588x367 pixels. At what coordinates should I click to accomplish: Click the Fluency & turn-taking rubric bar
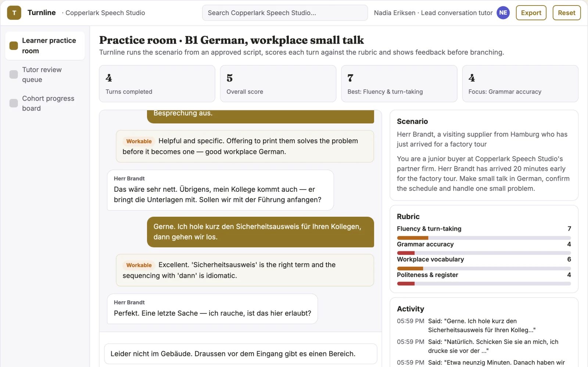coord(484,238)
